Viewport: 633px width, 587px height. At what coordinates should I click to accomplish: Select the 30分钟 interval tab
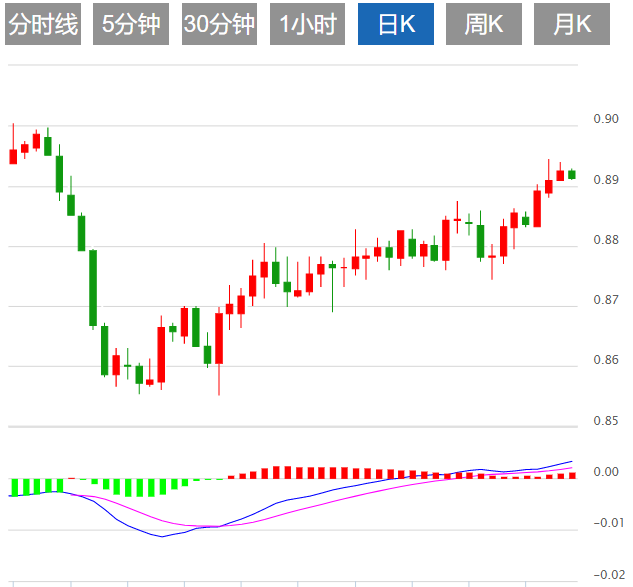pyautogui.click(x=219, y=24)
